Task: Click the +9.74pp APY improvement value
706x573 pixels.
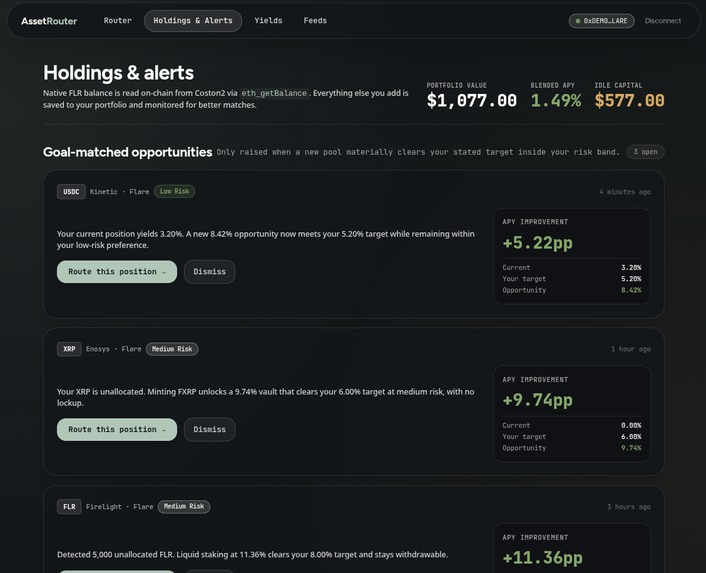Action: 538,400
